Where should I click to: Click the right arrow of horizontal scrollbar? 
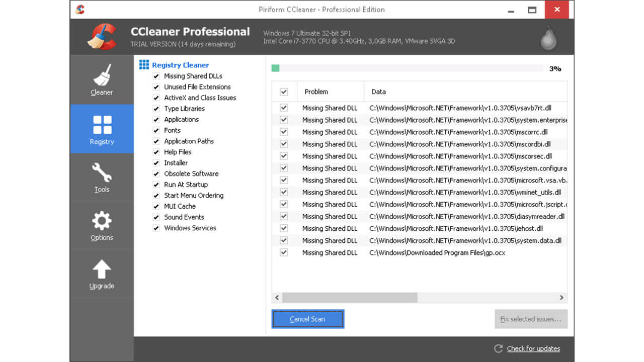pyautogui.click(x=562, y=298)
